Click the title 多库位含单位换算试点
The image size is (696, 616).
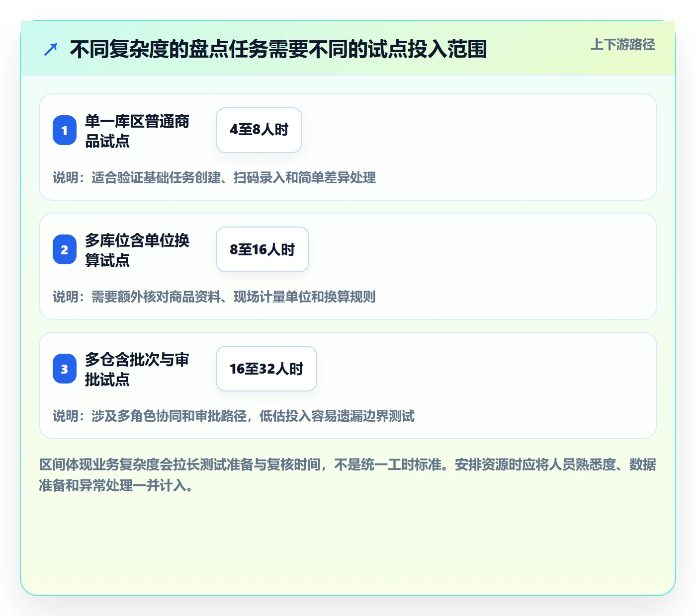pos(137,250)
